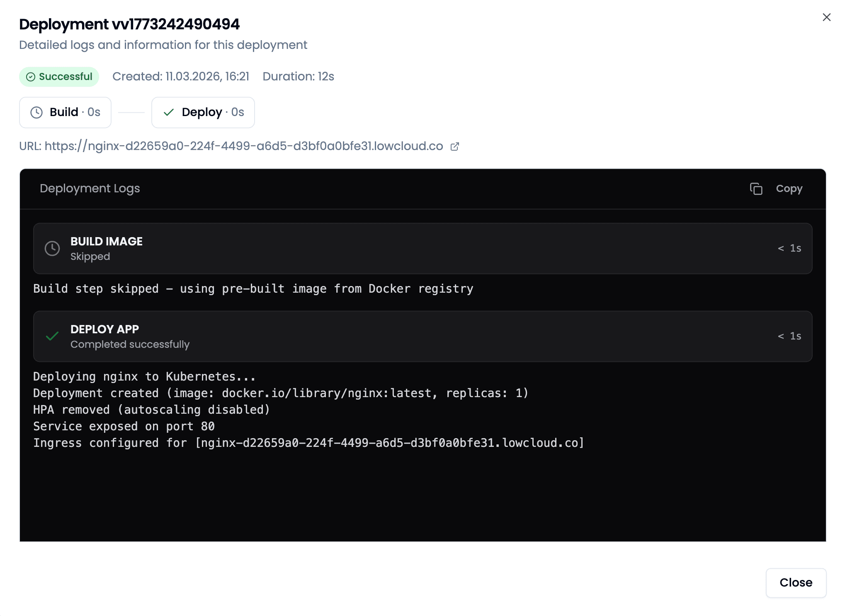Click the clock icon beside BUILD IMAGE
The height and width of the screenshot is (616, 845).
pos(52,248)
